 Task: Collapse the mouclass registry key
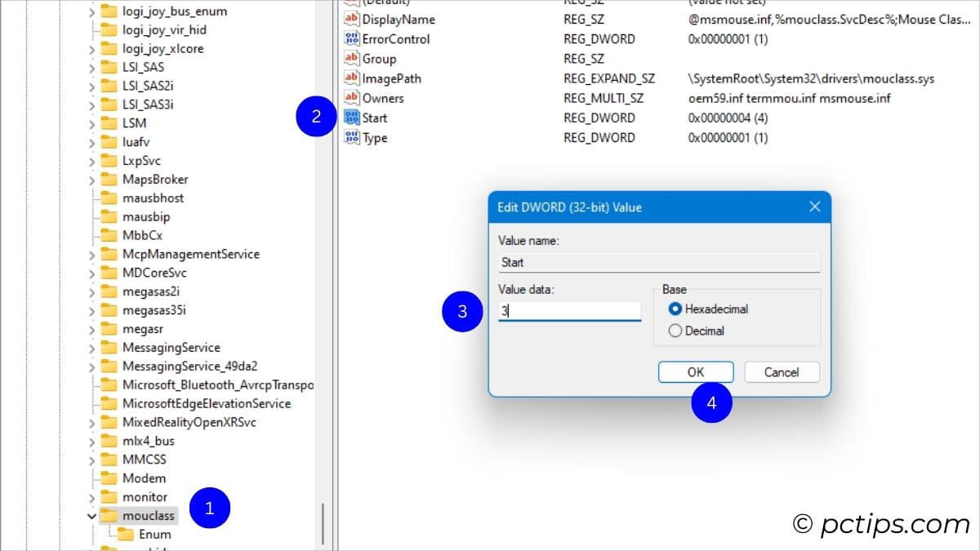point(91,516)
